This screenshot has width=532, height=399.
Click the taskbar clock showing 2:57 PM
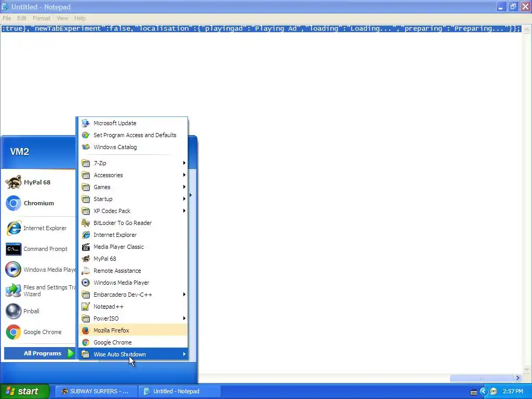pyautogui.click(x=513, y=392)
